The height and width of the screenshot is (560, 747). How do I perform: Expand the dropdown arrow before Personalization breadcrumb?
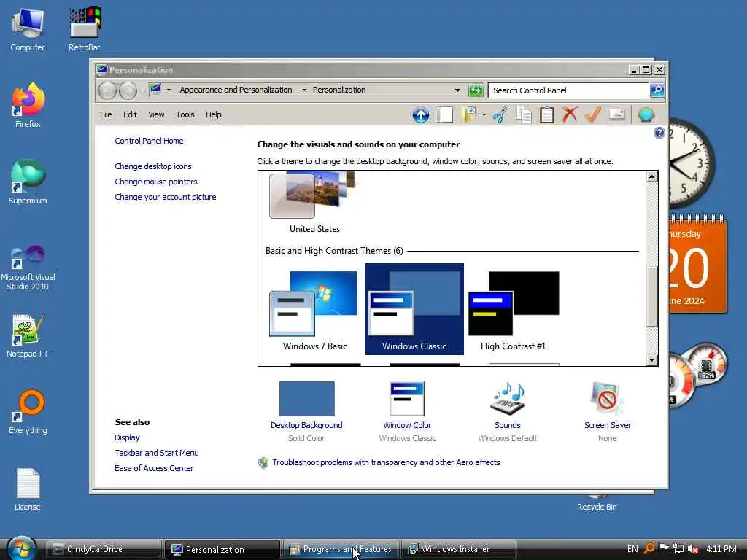[304, 90]
